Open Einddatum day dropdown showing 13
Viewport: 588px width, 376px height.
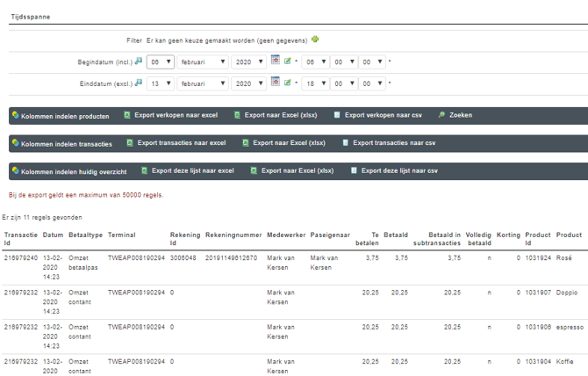click(x=160, y=84)
